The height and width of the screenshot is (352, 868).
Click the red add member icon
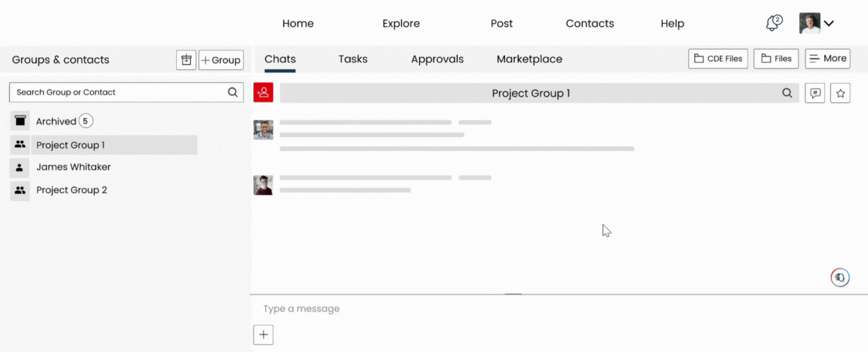[x=263, y=93]
